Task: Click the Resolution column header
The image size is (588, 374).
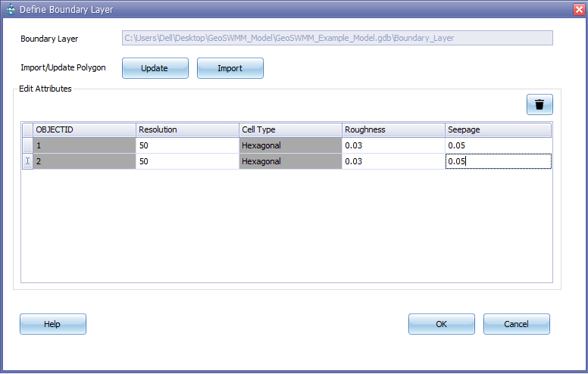Action: coord(187,129)
